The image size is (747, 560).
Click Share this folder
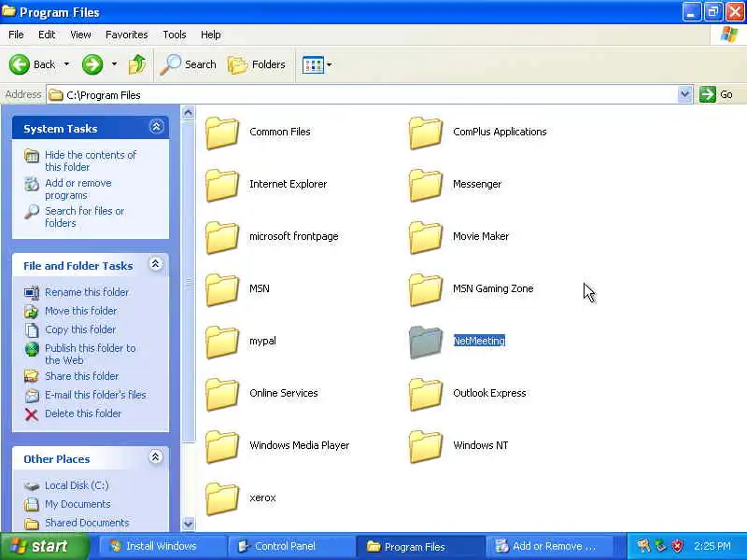(x=81, y=376)
